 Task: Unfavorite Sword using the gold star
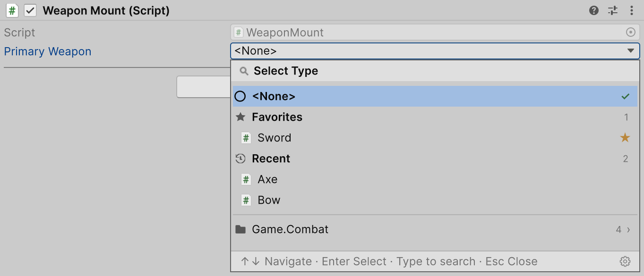pos(625,138)
